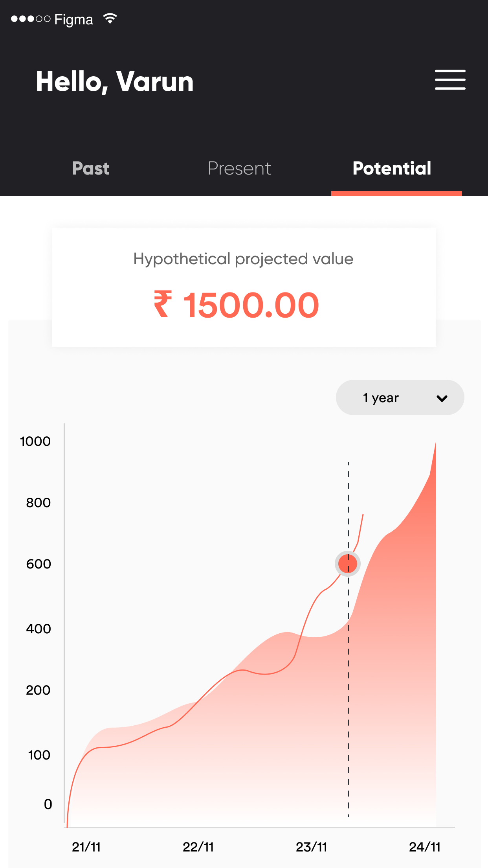Click the 600 y-axis label

coord(39,564)
